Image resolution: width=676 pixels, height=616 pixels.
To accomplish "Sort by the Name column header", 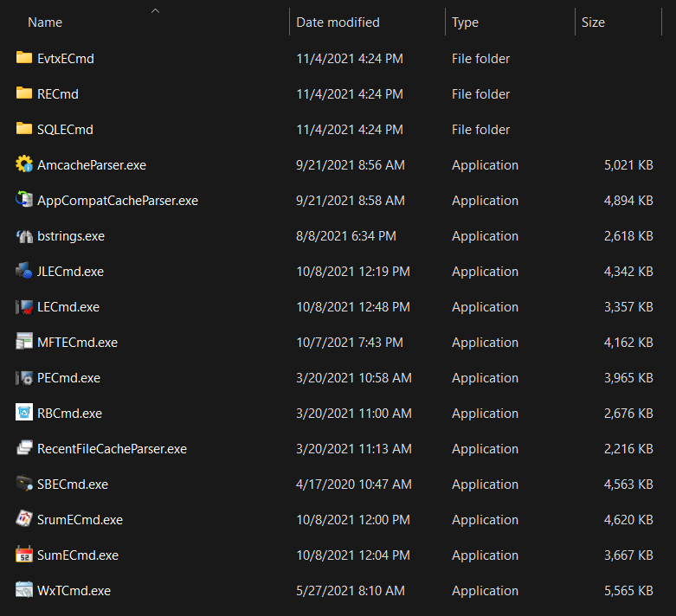I will (x=45, y=22).
